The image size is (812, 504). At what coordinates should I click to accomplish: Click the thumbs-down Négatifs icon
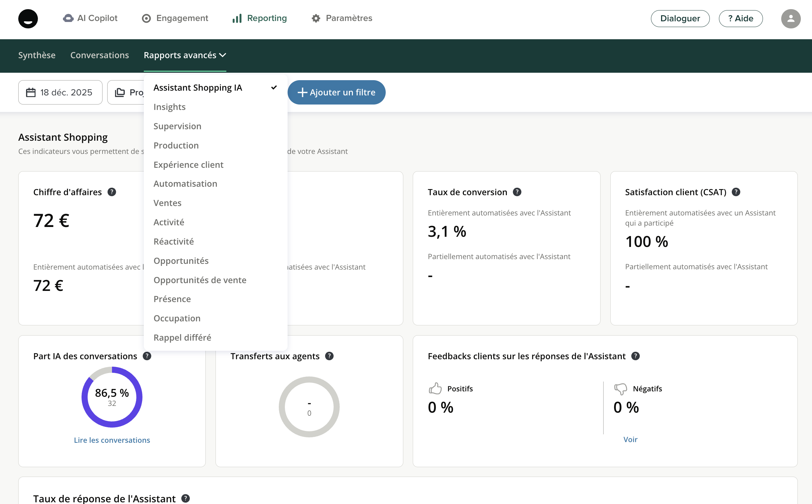pyautogui.click(x=621, y=389)
